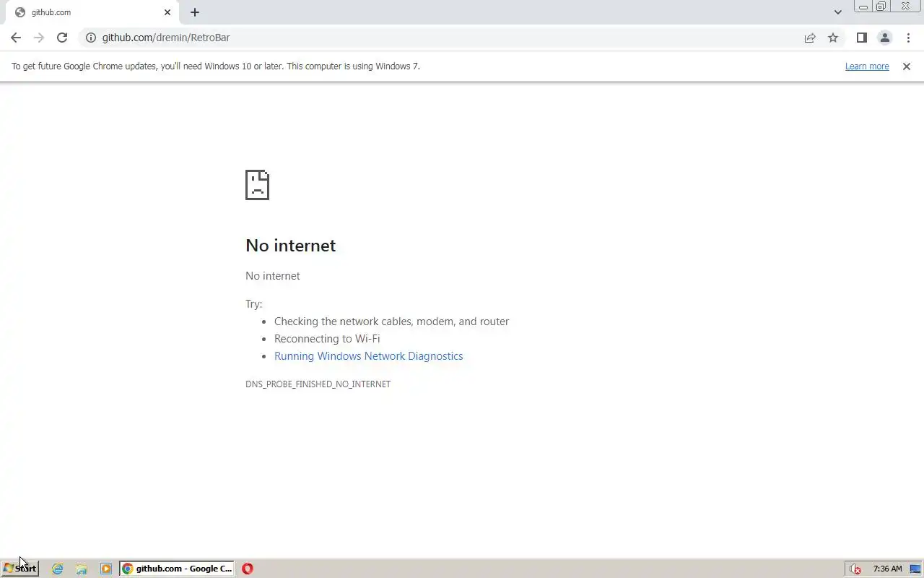Open the Chrome three-dot menu
The width and height of the screenshot is (924, 578).
click(908, 38)
